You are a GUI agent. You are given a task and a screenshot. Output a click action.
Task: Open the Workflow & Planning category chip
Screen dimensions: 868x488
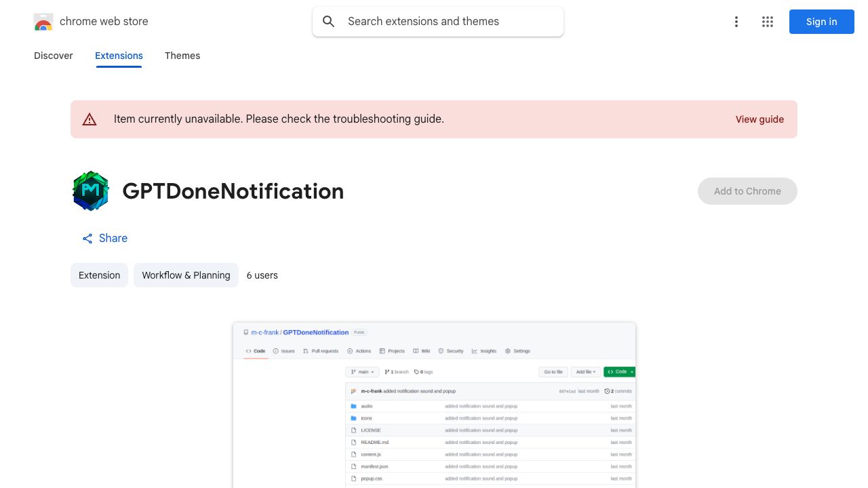(186, 275)
